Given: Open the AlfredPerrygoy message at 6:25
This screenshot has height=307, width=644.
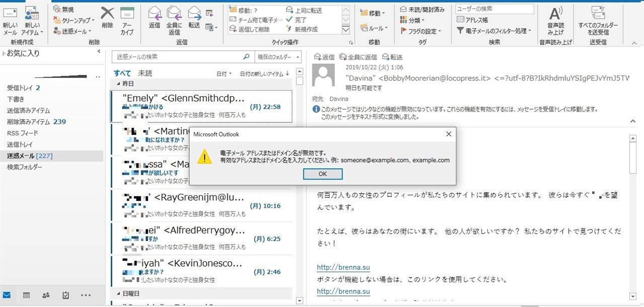Looking at the screenshot, I should (x=201, y=239).
